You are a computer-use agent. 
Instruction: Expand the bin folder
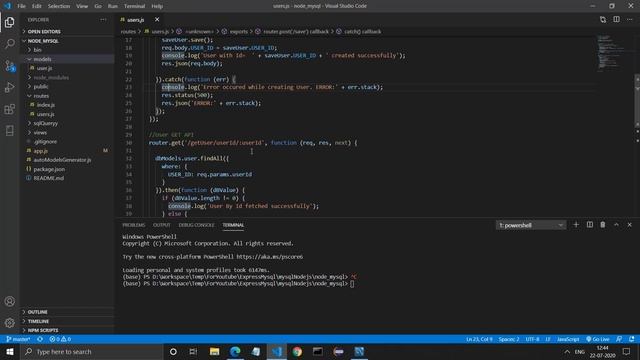[67, 50]
